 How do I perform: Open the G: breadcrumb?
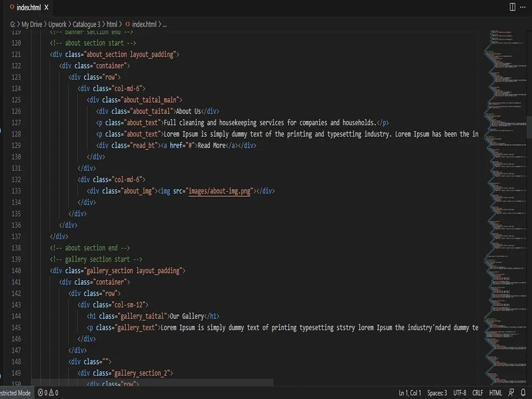point(13,24)
